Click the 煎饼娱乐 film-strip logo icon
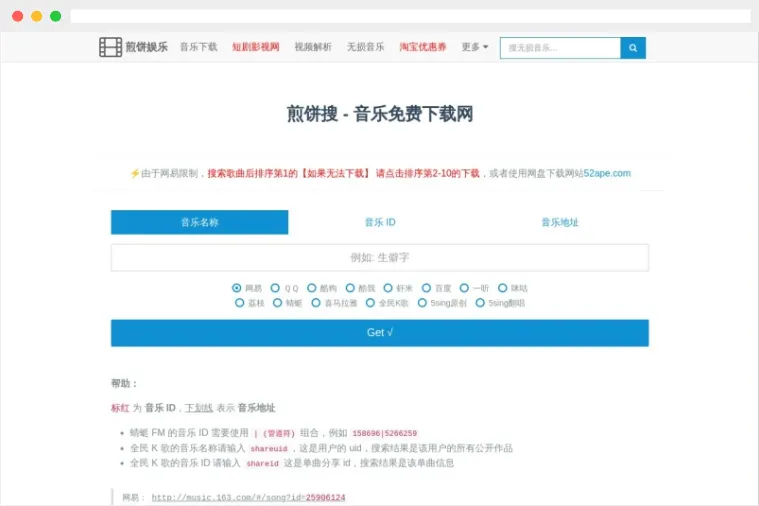The image size is (759, 506). (x=110, y=47)
